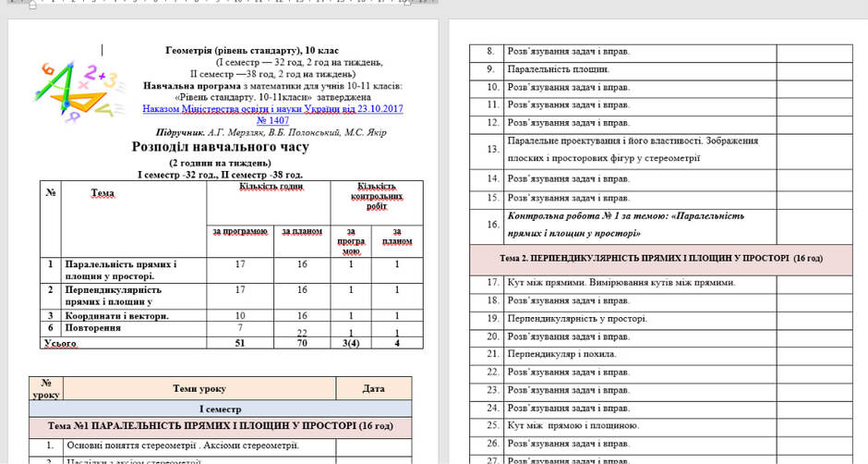Follow the № 1407 link
868x464 pixels.
(x=272, y=120)
